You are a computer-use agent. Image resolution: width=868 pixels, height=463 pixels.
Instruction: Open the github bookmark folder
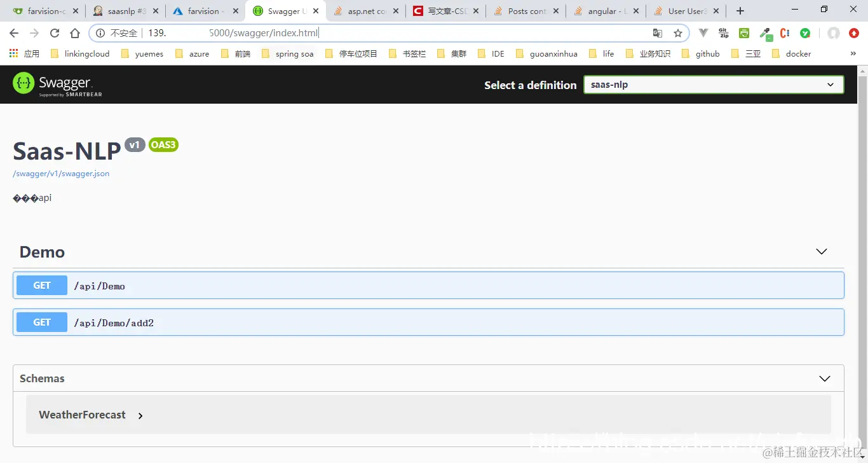click(700, 53)
